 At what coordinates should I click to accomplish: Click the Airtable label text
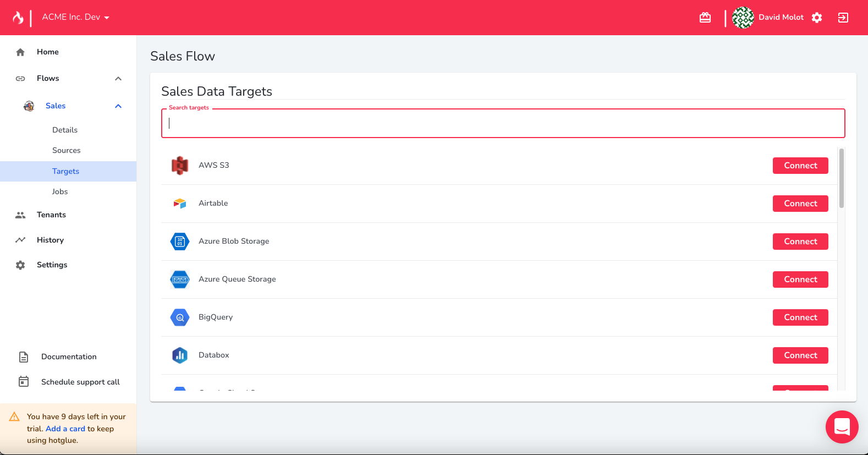[x=213, y=203]
